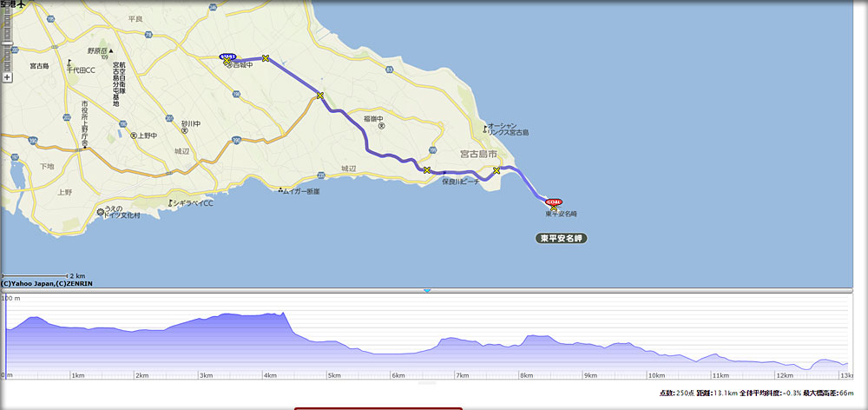Click the 東平安名岬 label badge
The width and height of the screenshot is (868, 410).
click(562, 237)
